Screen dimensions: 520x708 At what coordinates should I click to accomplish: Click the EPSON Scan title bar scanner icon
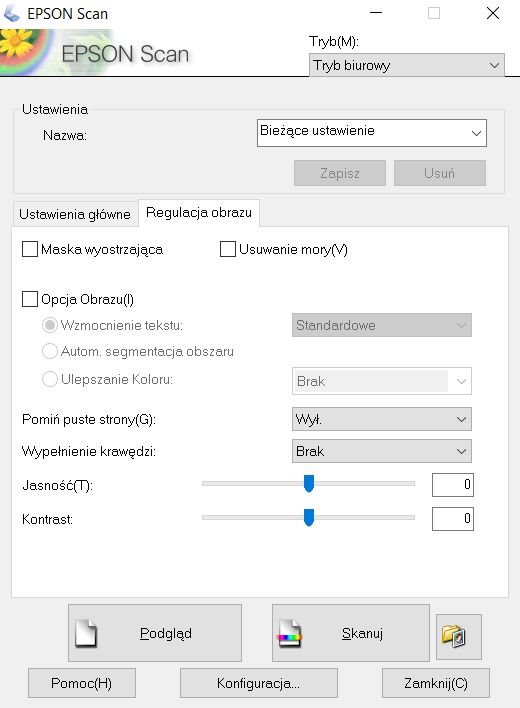12,14
